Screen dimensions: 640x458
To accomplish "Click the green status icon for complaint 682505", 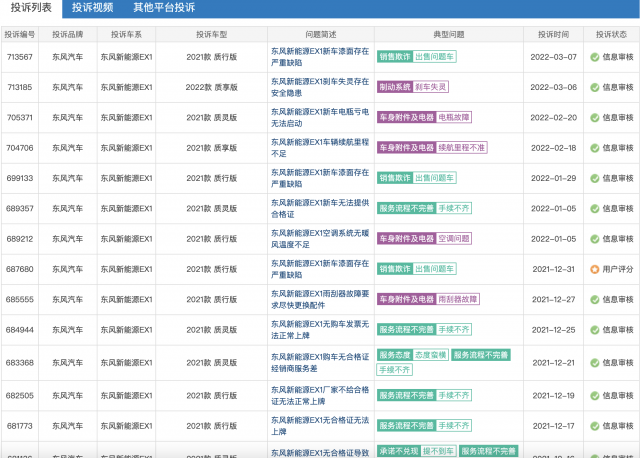I will point(595,396).
